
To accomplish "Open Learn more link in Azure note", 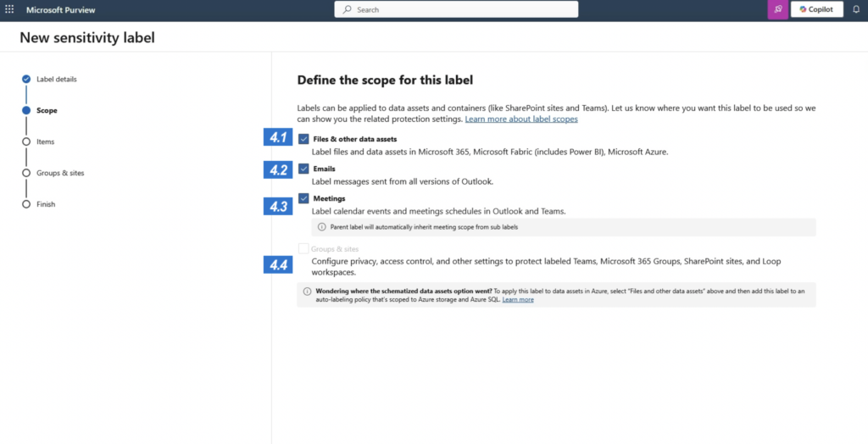I will point(518,299).
